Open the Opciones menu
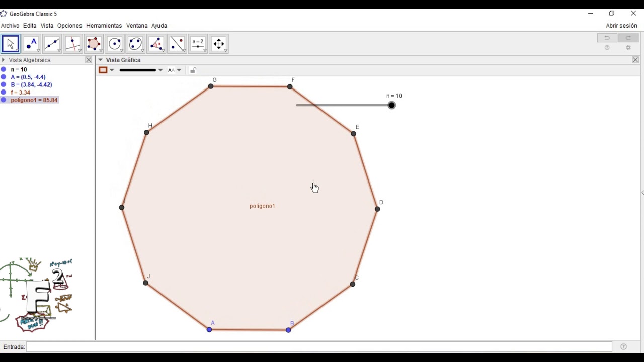 pyautogui.click(x=69, y=26)
